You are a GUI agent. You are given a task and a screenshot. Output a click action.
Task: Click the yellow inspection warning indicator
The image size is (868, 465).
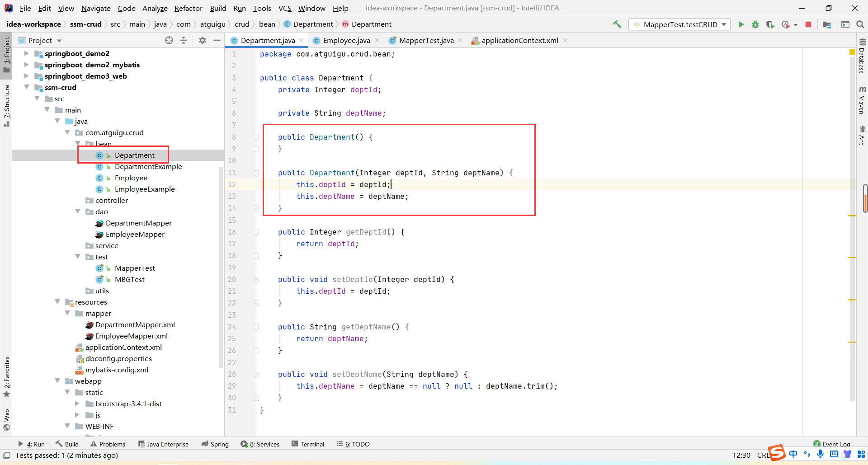(852, 52)
